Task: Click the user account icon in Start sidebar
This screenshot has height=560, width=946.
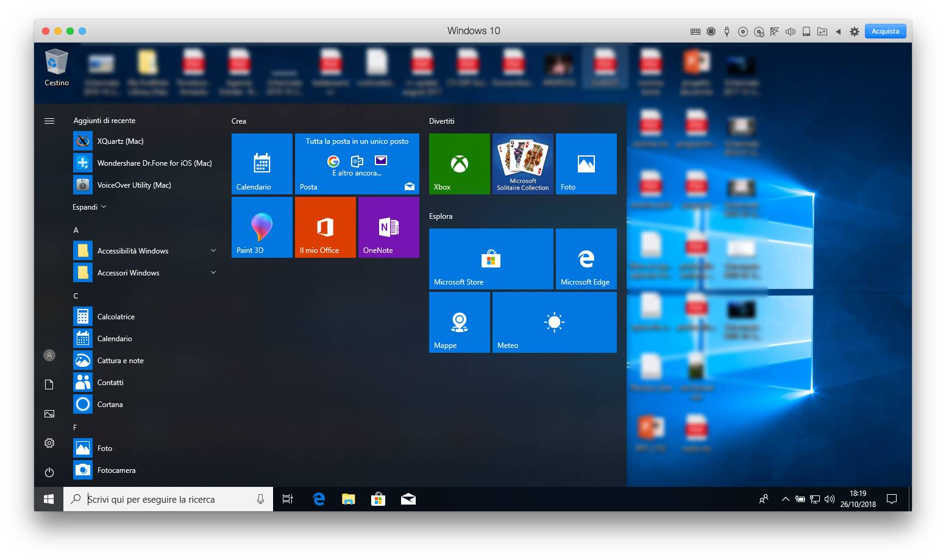Action: click(x=49, y=355)
